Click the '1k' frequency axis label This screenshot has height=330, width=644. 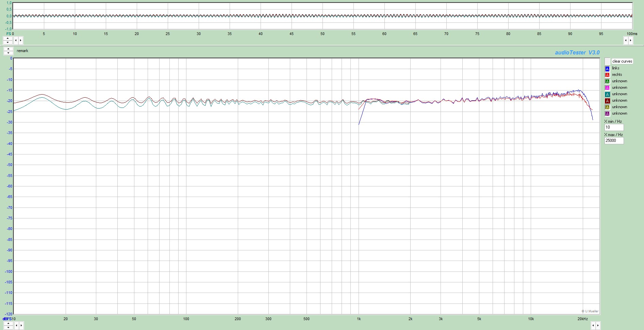[359, 319]
